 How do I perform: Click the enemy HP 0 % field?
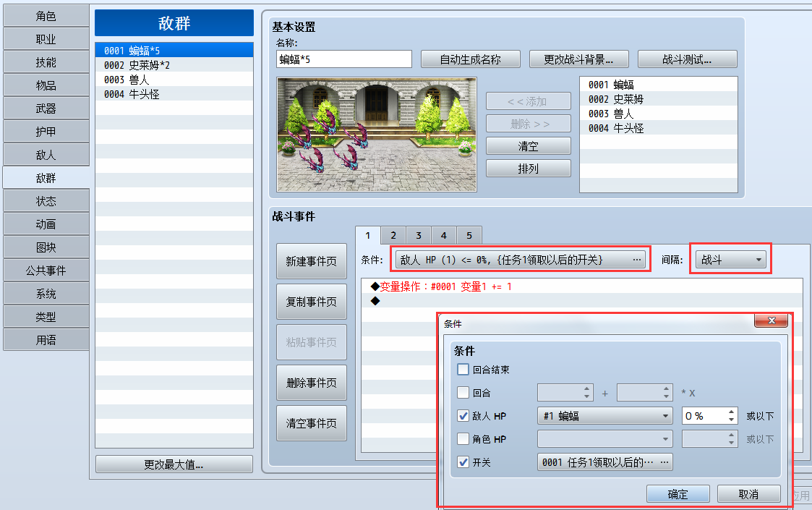coord(704,416)
